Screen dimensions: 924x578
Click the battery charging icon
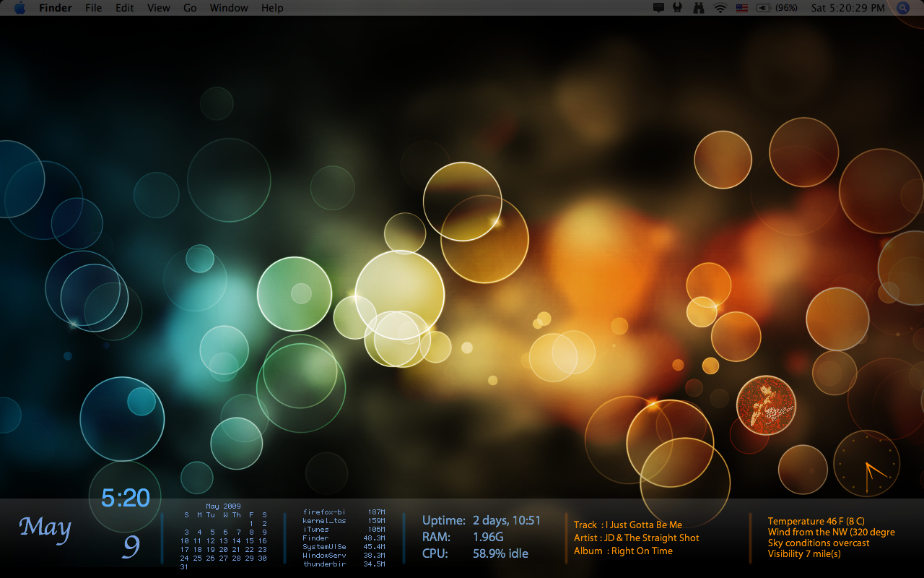[764, 8]
